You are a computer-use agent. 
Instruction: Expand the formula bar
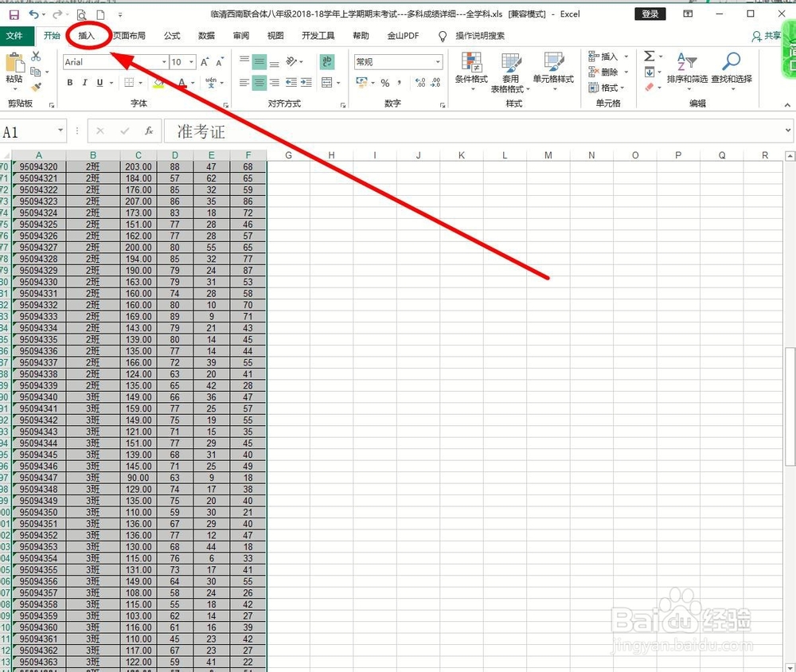[x=788, y=131]
